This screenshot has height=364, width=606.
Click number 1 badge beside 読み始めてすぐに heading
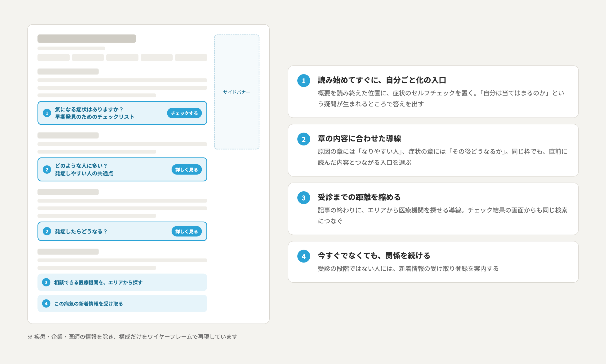coord(304,81)
